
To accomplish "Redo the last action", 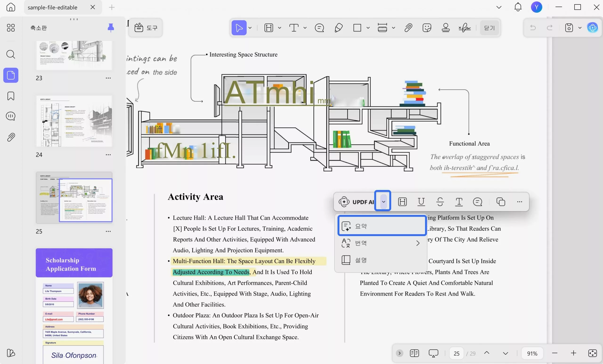I will [550, 28].
